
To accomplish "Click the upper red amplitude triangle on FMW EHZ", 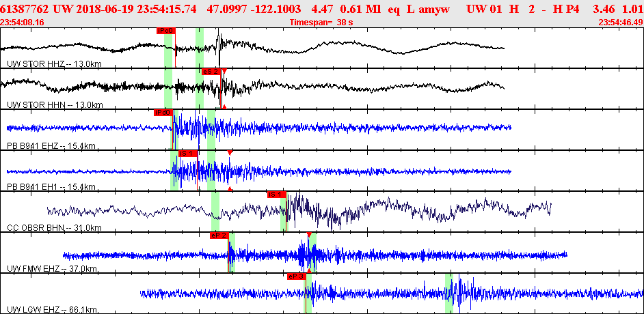I will click(x=309, y=234).
